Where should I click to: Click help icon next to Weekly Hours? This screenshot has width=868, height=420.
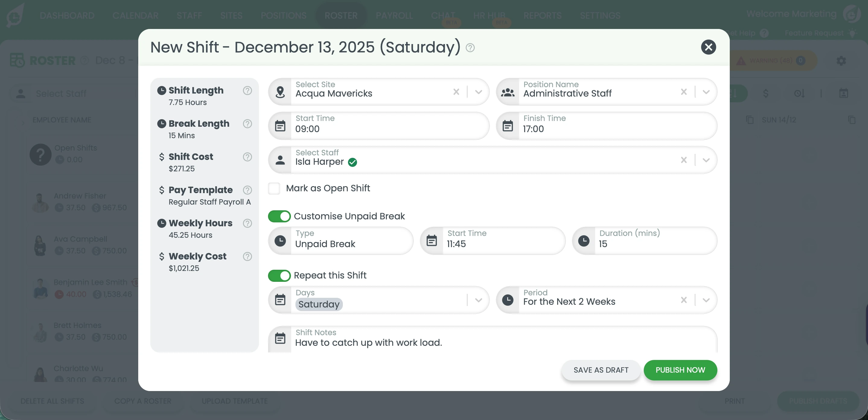(247, 223)
